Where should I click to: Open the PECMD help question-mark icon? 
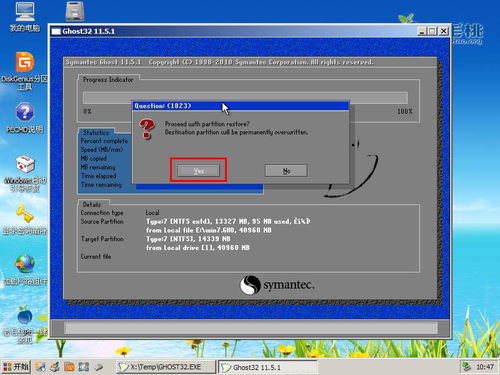point(25,118)
